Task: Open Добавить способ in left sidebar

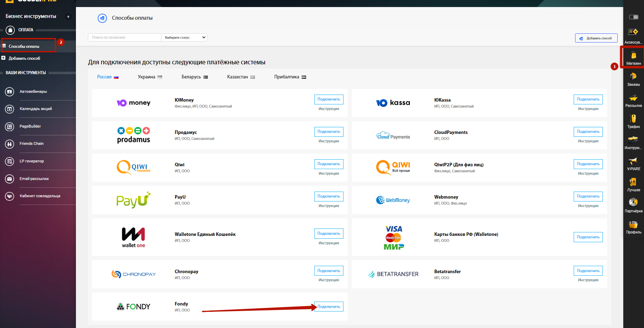Action: click(24, 58)
